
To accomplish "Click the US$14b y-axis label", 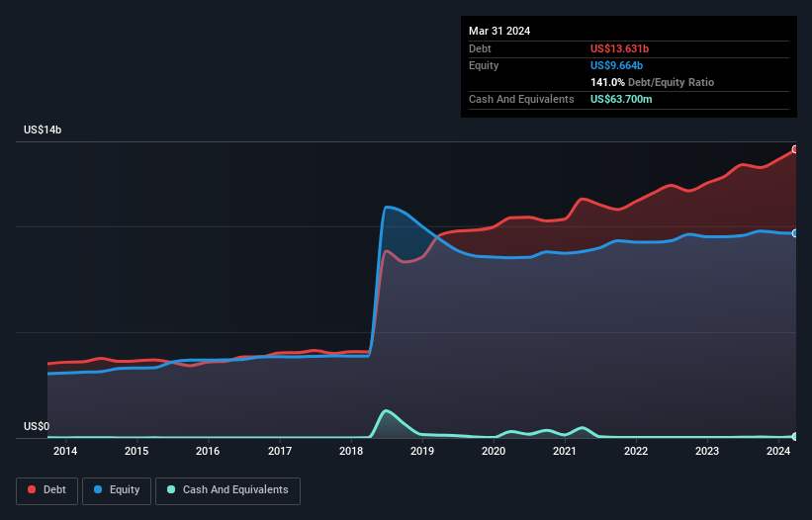I will 43,130.
